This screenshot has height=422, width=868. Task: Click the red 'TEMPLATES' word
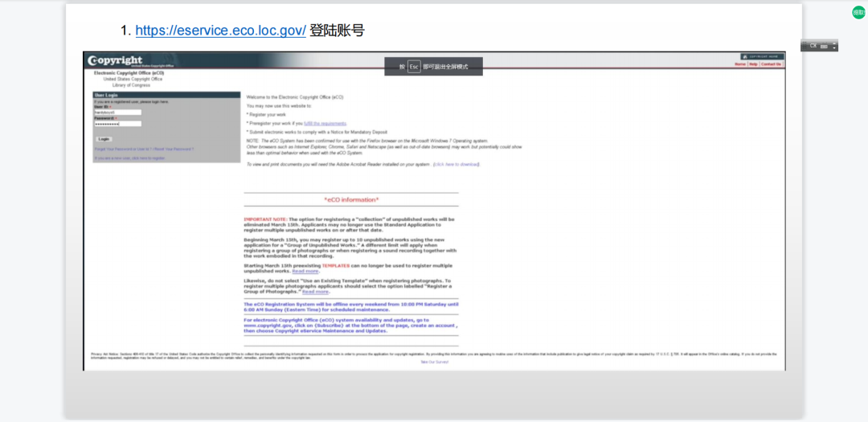[x=336, y=266]
